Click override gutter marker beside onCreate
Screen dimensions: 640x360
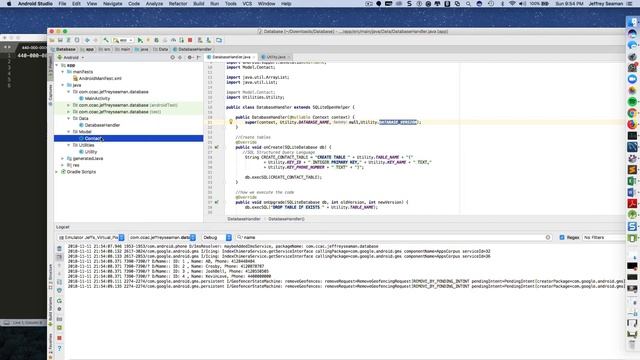217,147
